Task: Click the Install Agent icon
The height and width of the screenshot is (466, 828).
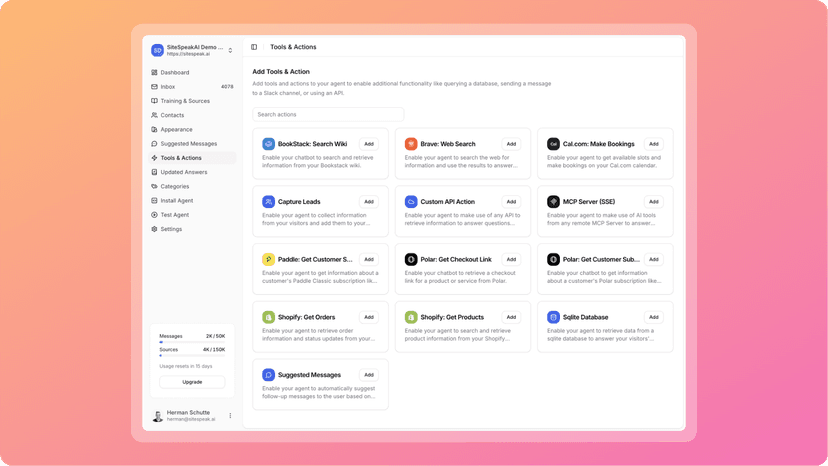Action: click(x=154, y=201)
